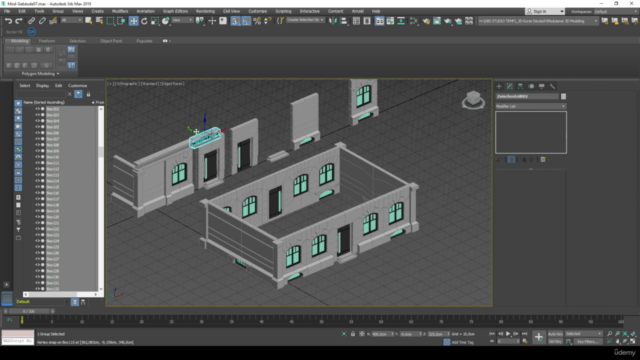This screenshot has height=360, width=640.
Task: Toggle the Angle Snap button
Action: tap(246, 21)
